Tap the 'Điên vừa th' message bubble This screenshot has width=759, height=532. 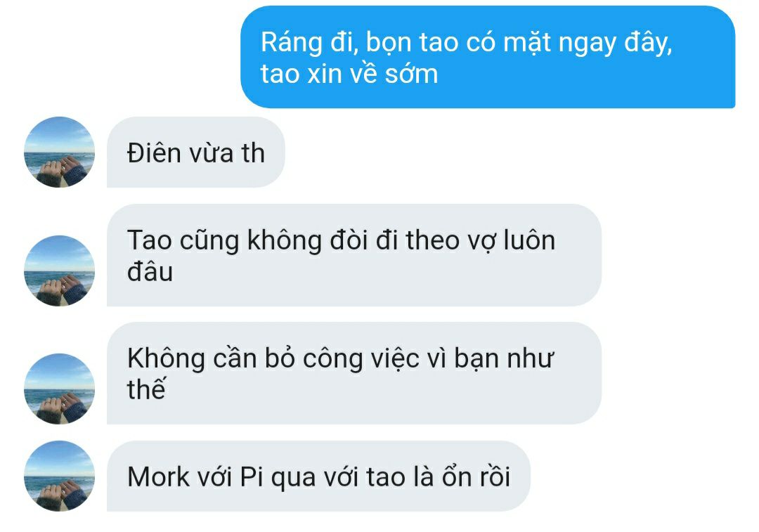pyautogui.click(x=196, y=152)
